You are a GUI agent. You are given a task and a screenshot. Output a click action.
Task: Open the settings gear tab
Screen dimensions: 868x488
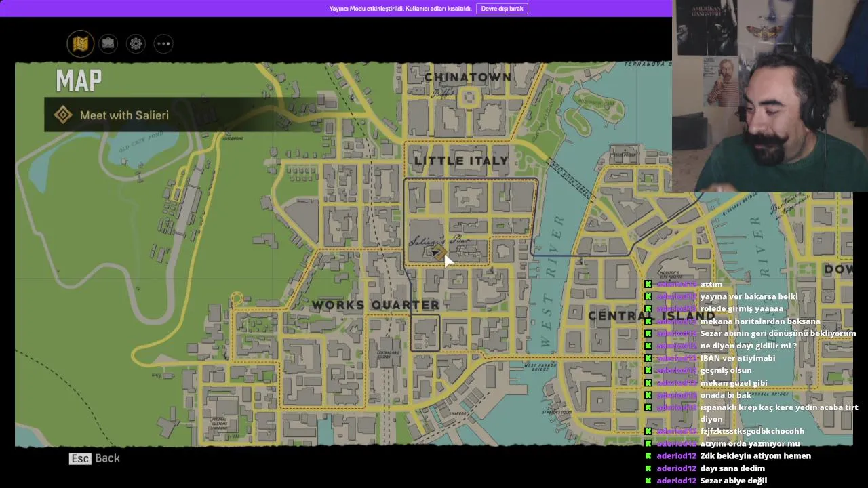click(136, 44)
